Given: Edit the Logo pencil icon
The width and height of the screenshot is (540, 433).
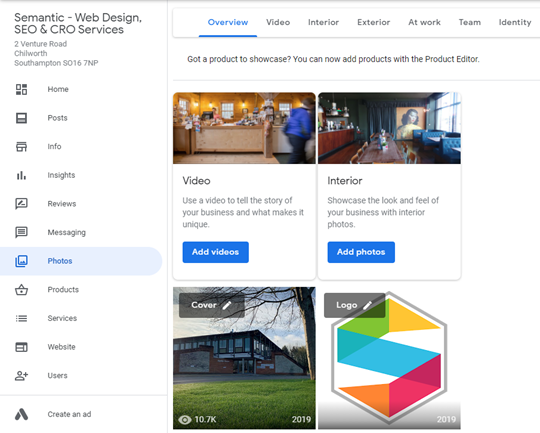Looking at the screenshot, I should click(367, 305).
